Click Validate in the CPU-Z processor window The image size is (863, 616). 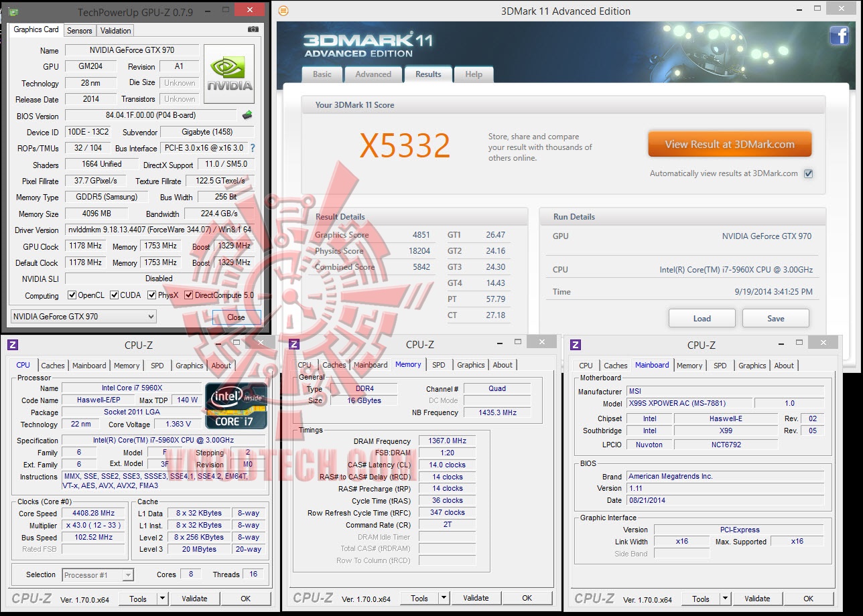point(194,599)
